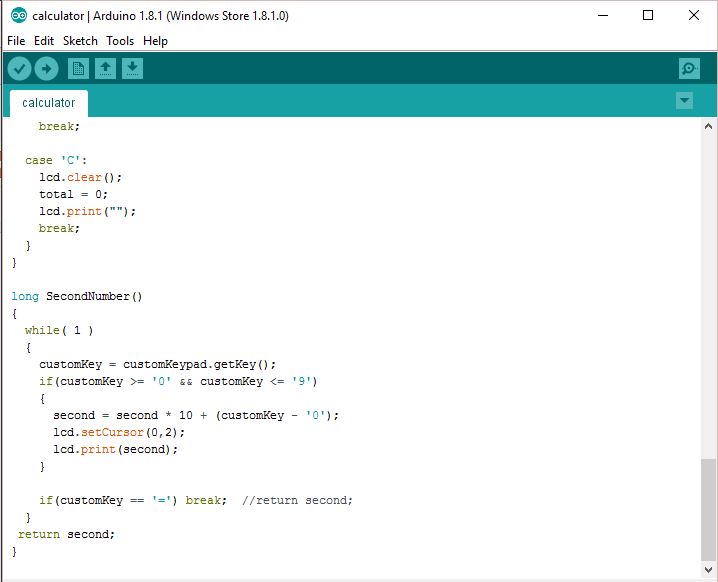Click 'long SecondNumber()' function declaration

tap(76, 296)
